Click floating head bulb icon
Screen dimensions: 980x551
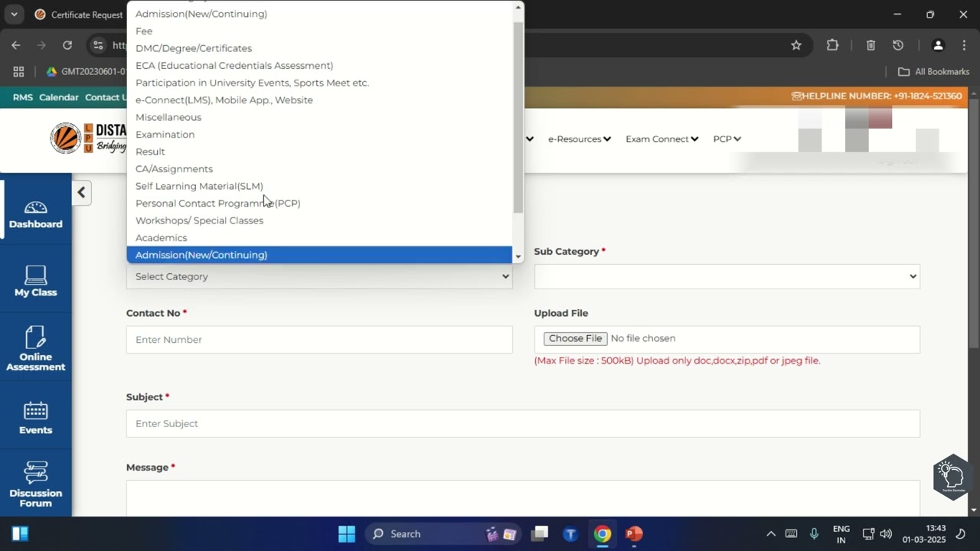point(952,476)
